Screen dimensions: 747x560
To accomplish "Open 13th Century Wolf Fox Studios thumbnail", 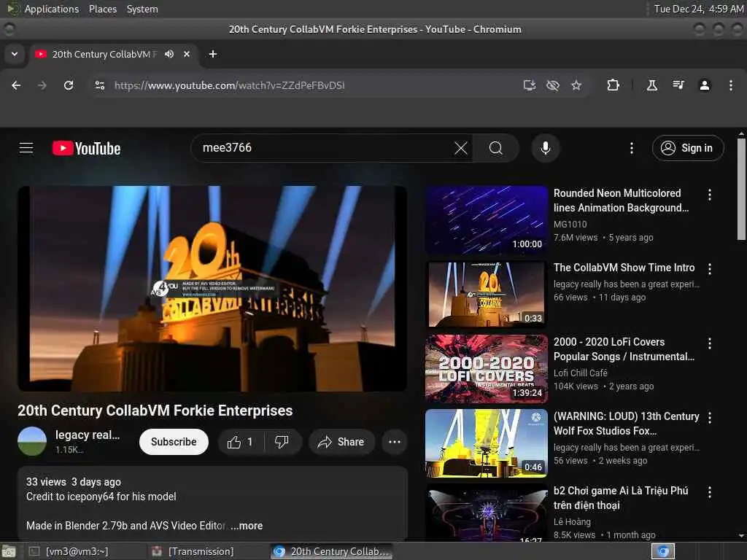I will 487,443.
